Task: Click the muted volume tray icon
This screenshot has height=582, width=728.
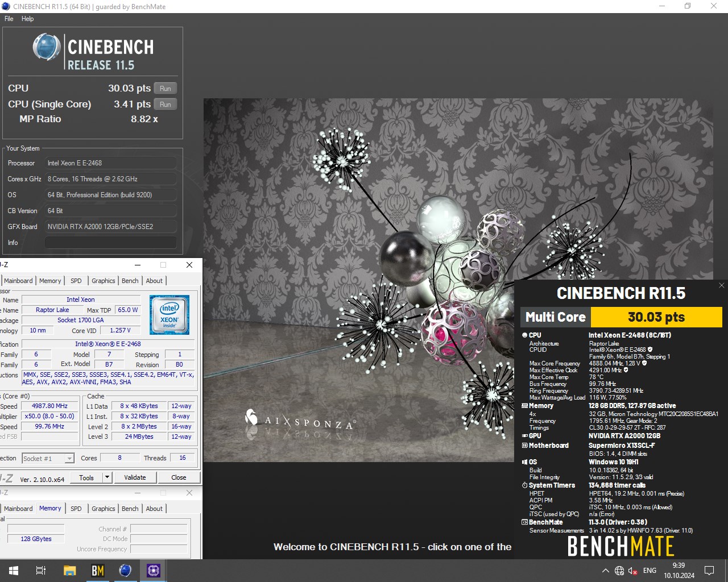Action: click(633, 571)
